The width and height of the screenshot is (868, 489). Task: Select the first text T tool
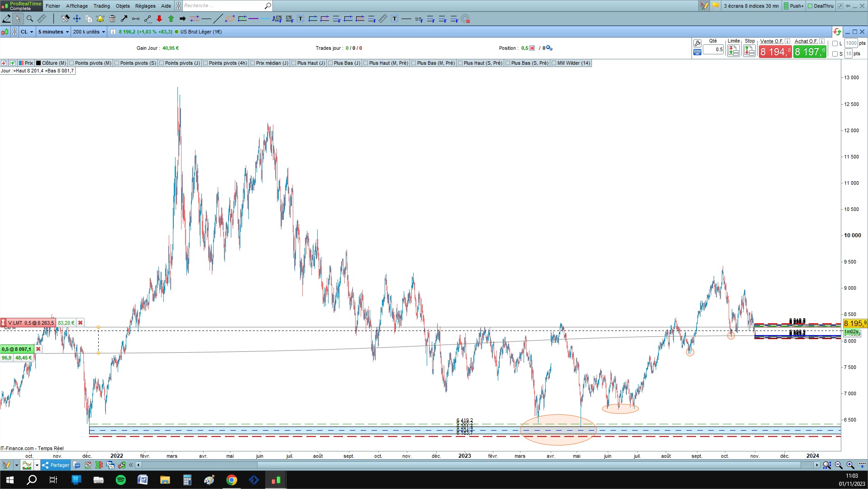pyautogui.click(x=300, y=19)
